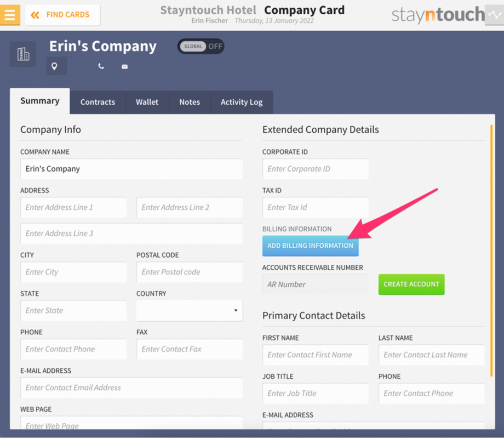
Task: Focus the Postal Code field
Action: coord(190,272)
